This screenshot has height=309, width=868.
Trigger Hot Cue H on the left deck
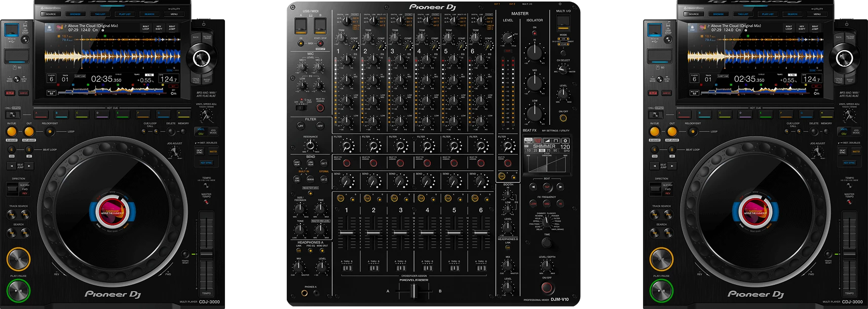183,115
